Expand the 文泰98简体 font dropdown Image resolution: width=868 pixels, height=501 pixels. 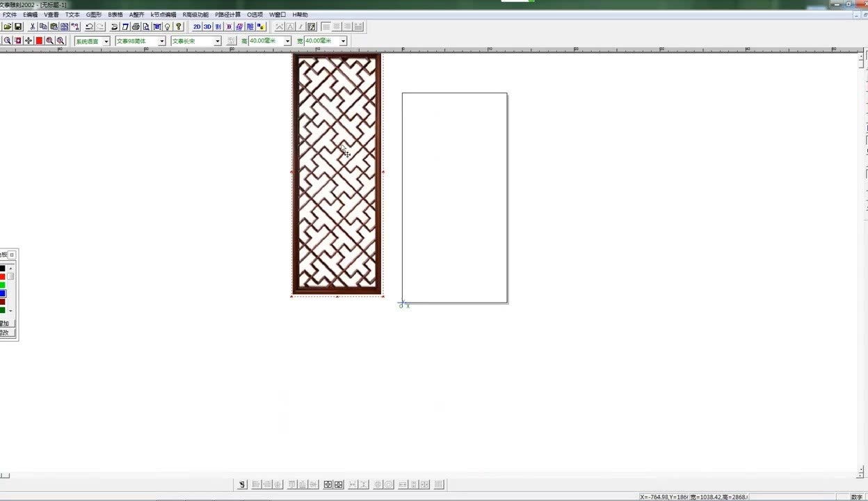[162, 41]
